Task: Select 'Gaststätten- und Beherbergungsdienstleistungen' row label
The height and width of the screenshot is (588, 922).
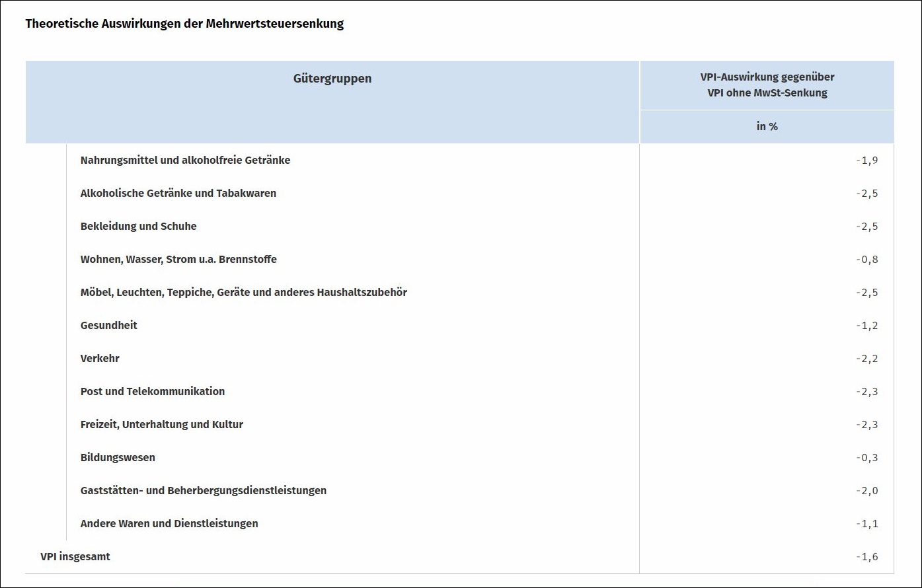Action: coord(204,490)
